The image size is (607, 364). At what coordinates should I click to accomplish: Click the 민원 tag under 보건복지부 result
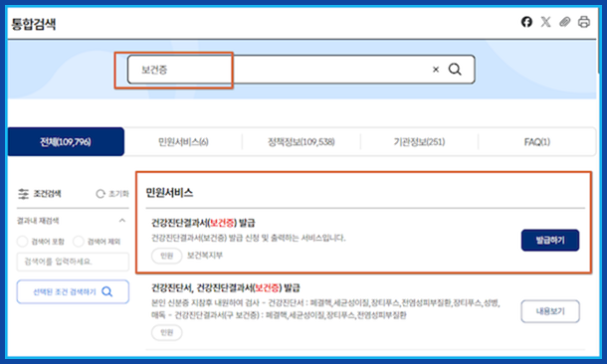(166, 256)
